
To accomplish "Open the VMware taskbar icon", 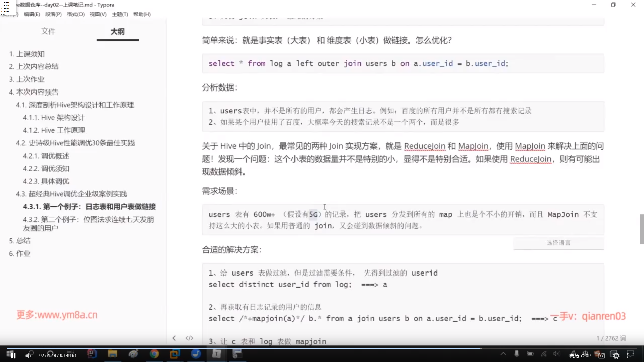I will tap(175, 354).
